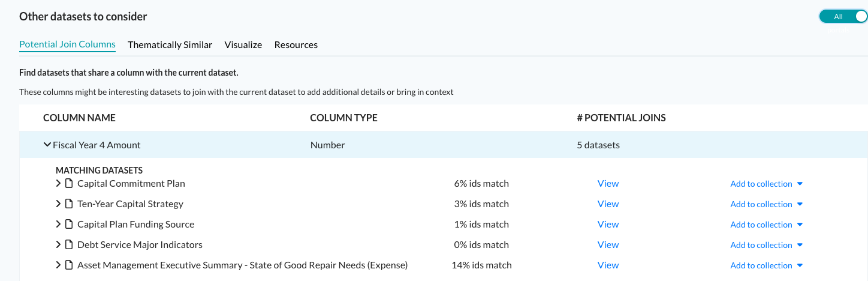Collapse the Fiscal Year 4 Amount row
Screen dimensions: 868x281
coord(47,145)
